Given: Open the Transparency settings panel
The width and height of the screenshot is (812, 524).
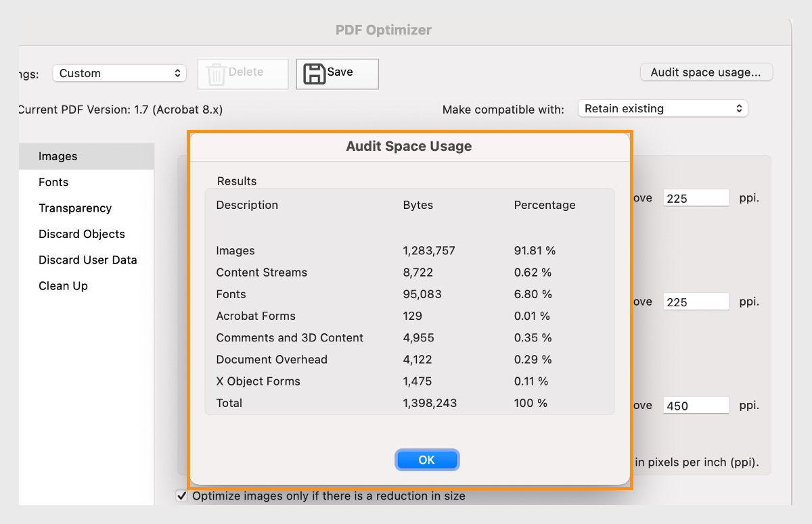Looking at the screenshot, I should (75, 208).
